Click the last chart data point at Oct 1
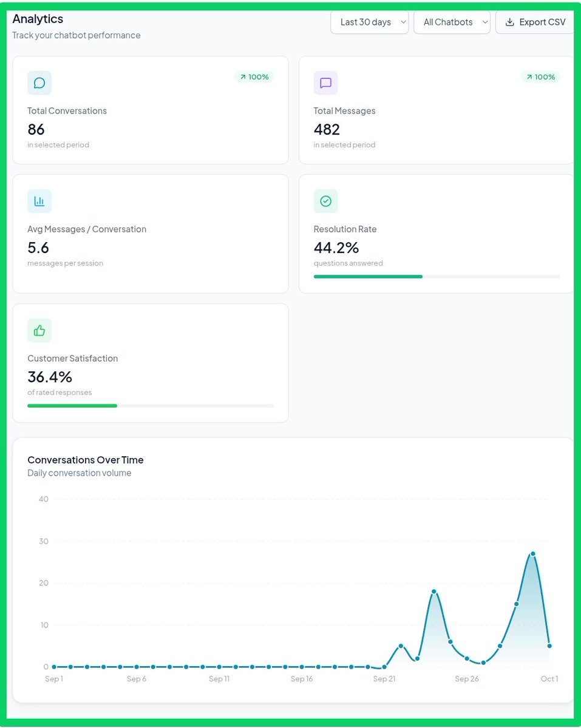 pyautogui.click(x=549, y=645)
